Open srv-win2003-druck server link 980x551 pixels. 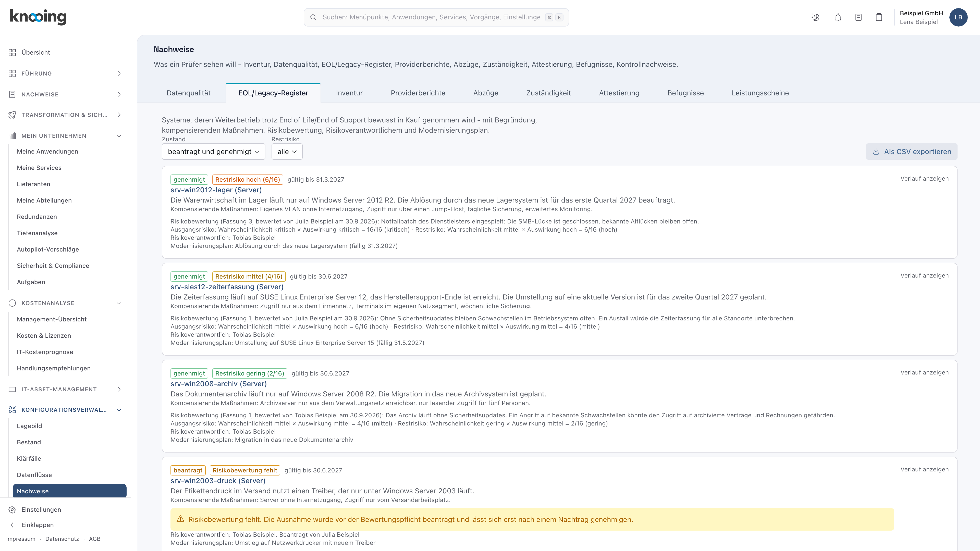click(x=218, y=481)
